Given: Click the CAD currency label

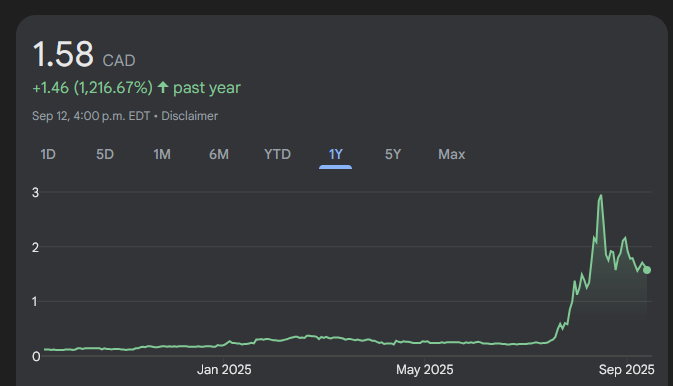Looking at the screenshot, I should [119, 61].
